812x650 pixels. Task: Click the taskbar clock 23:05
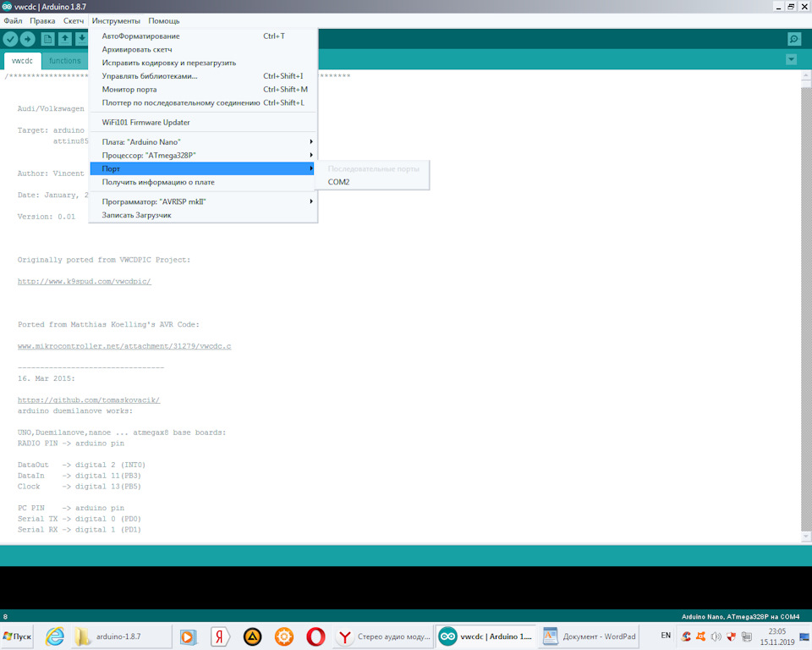point(776,636)
